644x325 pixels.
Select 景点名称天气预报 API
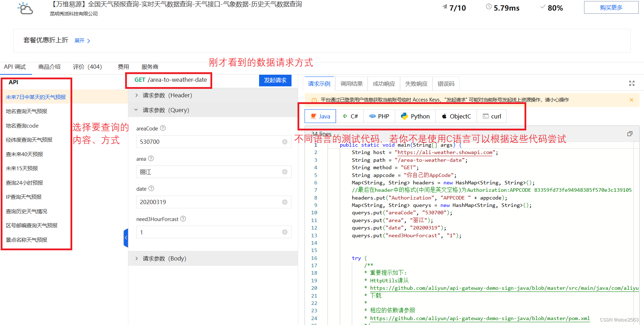(26, 240)
